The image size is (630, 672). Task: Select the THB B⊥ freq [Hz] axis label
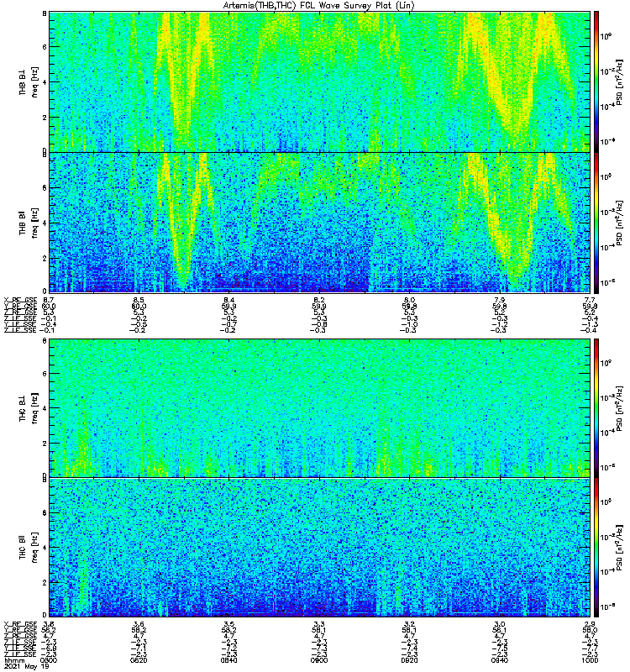[x=29, y=81]
